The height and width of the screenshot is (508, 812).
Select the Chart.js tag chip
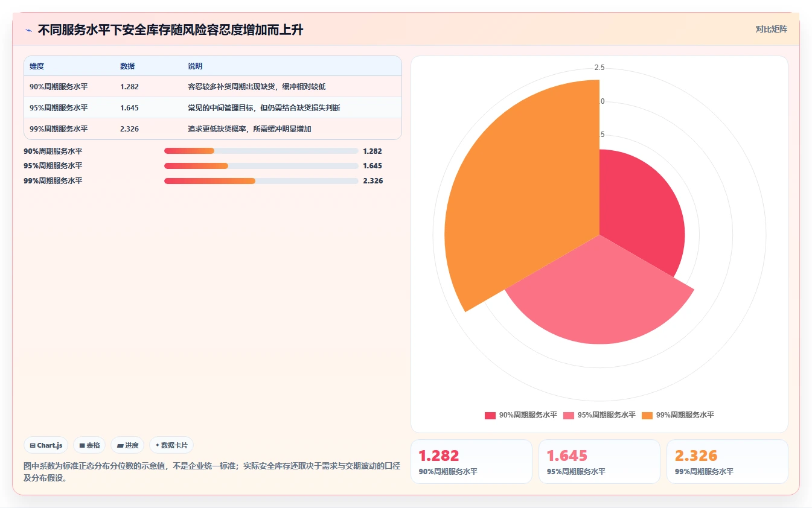(x=46, y=445)
